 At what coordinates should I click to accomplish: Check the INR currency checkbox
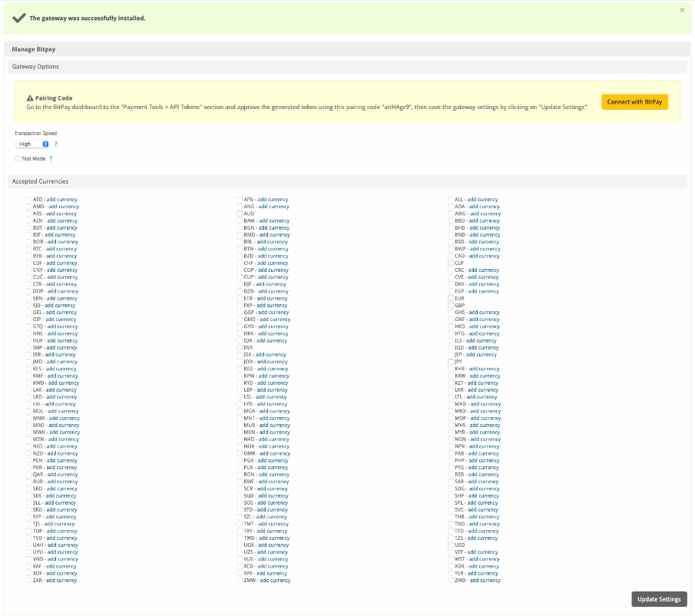pyautogui.click(x=240, y=347)
